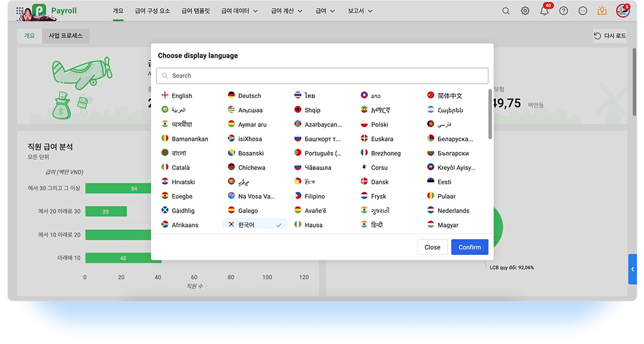644x344 pixels.
Task: Click the search magnifier icon in header
Action: click(505, 11)
